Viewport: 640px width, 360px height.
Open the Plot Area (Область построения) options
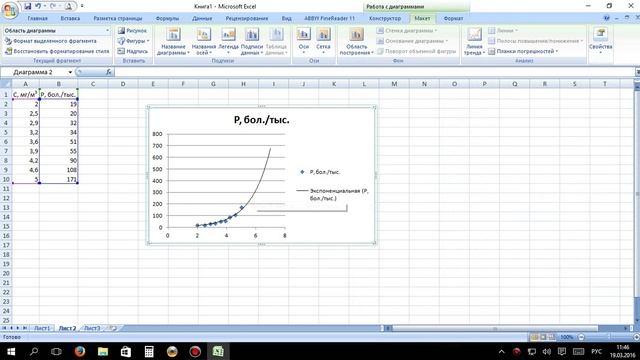coord(356,42)
